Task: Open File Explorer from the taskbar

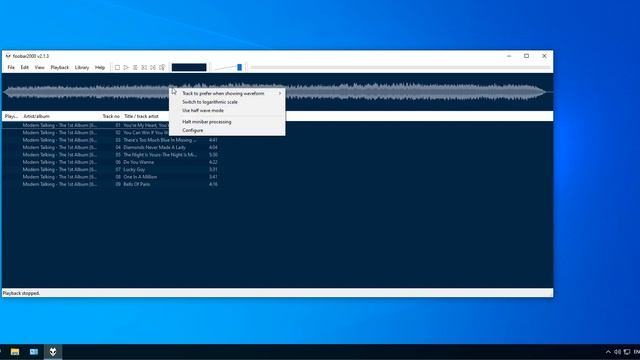Action: [x=15, y=352]
